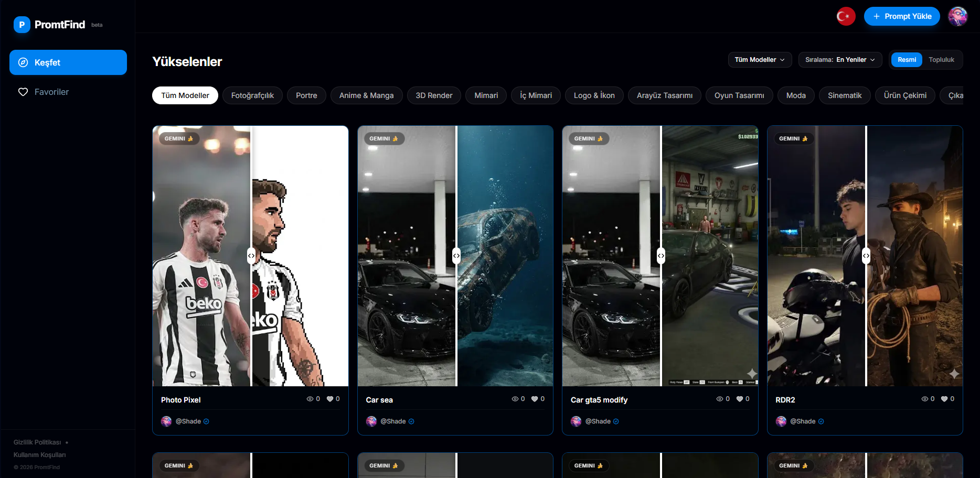Image resolution: width=980 pixels, height=478 pixels.
Task: Click the GEMINI badge on Car sea image
Action: (384, 139)
